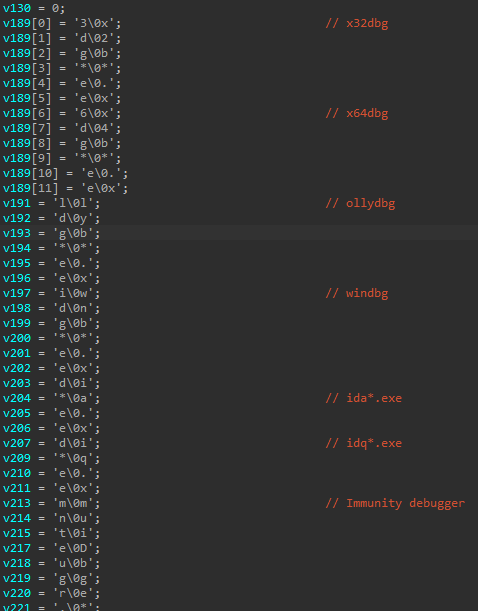Screen dimensions: 478x611
Task: Select variable v209
Action: 17,459
